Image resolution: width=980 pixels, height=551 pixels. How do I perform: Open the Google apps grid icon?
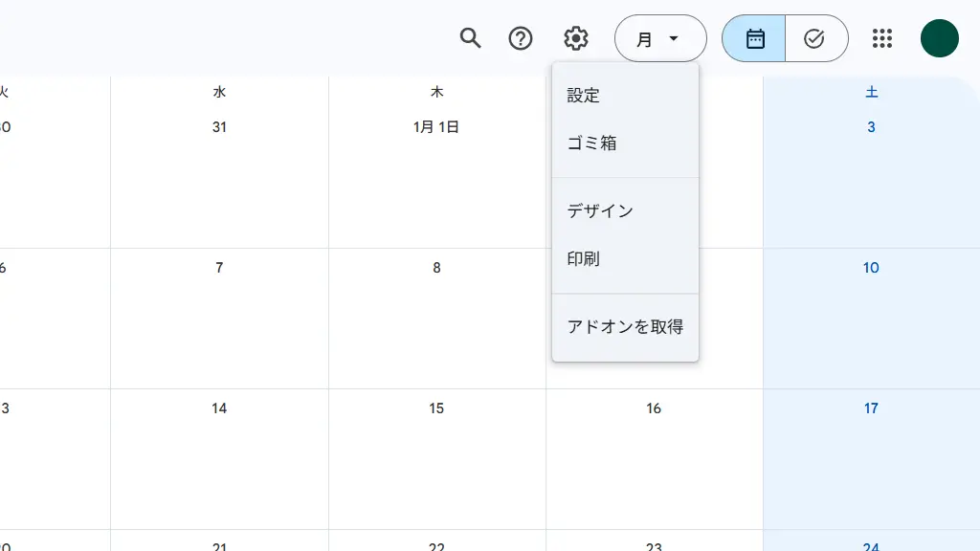[x=882, y=38]
